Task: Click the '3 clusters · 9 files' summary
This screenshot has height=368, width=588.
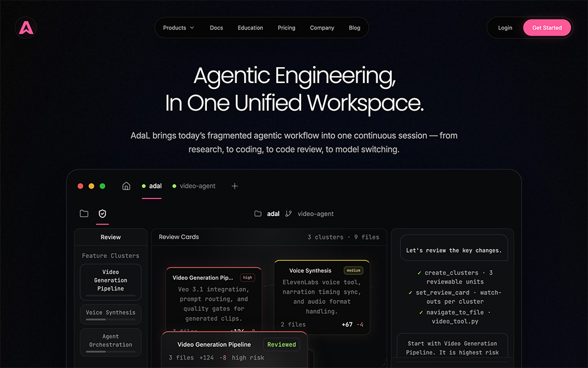Action: coord(343,237)
